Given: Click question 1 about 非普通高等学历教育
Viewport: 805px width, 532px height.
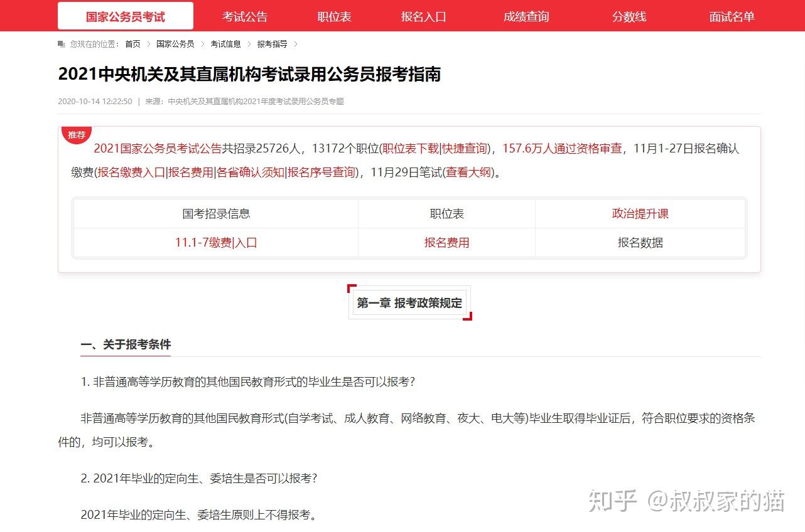Looking at the screenshot, I should [248, 382].
